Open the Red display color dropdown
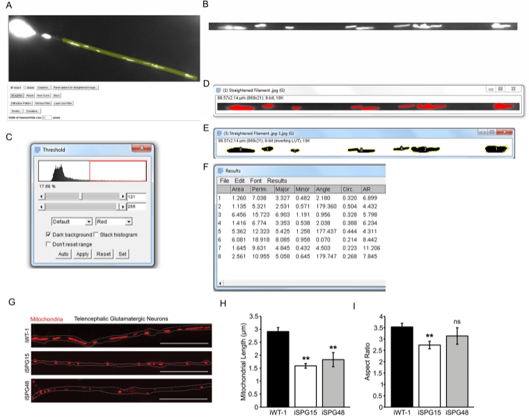This screenshot has width=529, height=420. tap(113, 221)
